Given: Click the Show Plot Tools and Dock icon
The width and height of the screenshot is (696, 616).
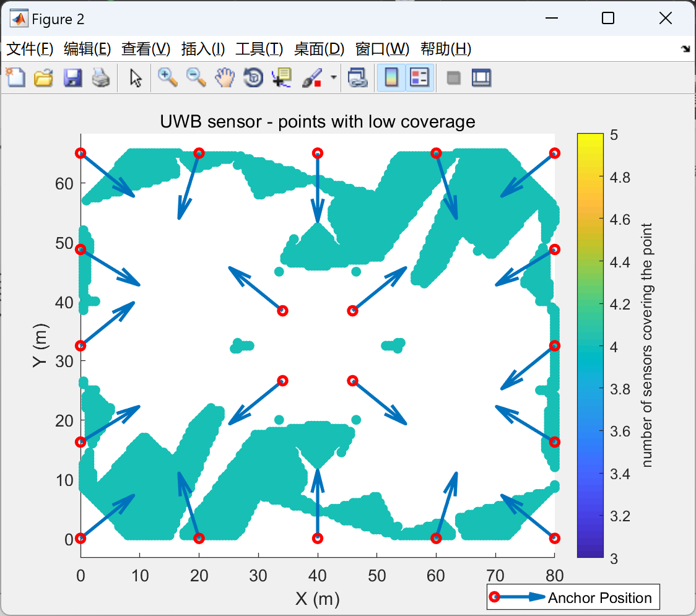Looking at the screenshot, I should (x=481, y=77).
